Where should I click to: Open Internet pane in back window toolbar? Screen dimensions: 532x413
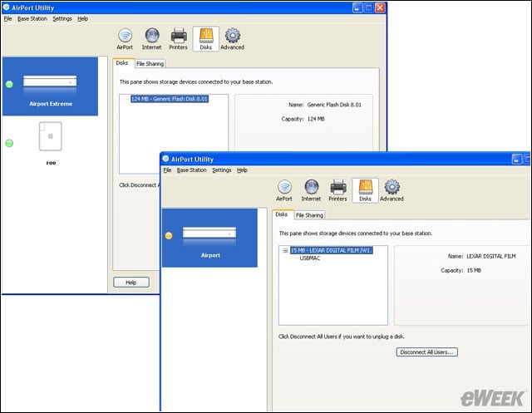tap(151, 39)
